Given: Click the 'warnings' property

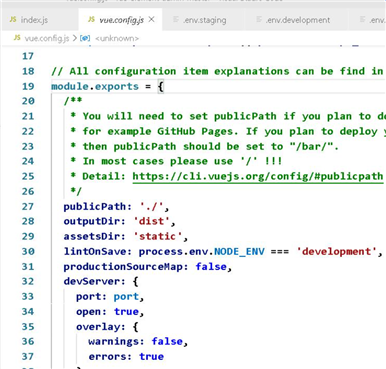Looking at the screenshot, I should pyautogui.click(x=114, y=342).
